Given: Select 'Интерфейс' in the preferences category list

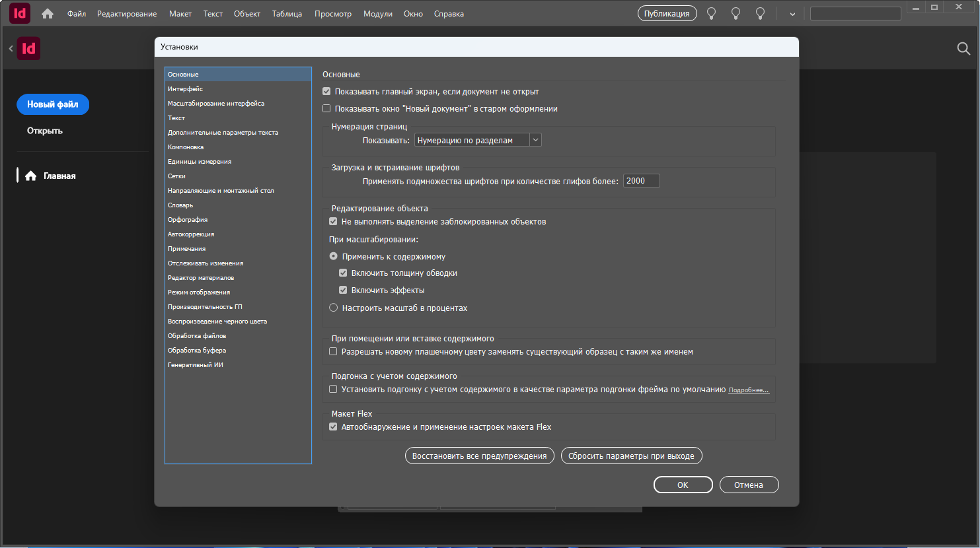Looking at the screenshot, I should click(186, 89).
